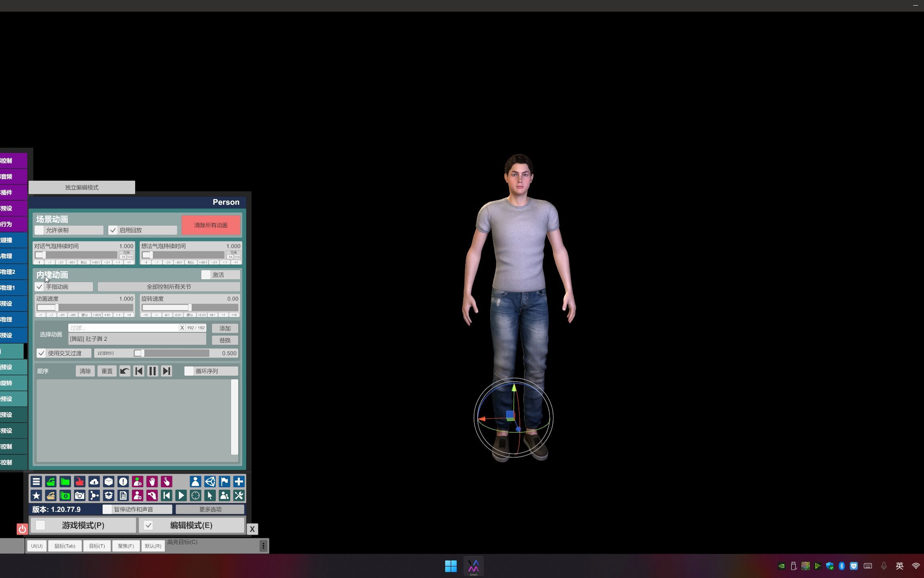Click the animation playback next frame icon

coord(166,371)
